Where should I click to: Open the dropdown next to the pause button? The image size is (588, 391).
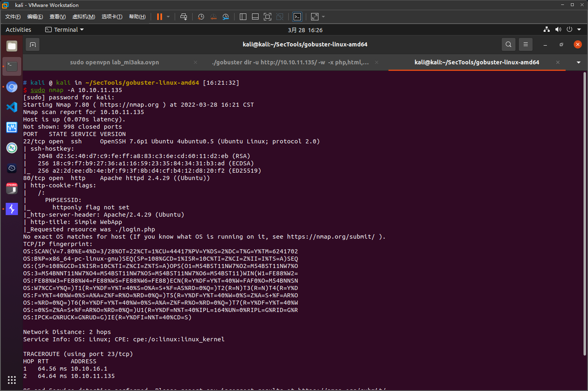168,17
